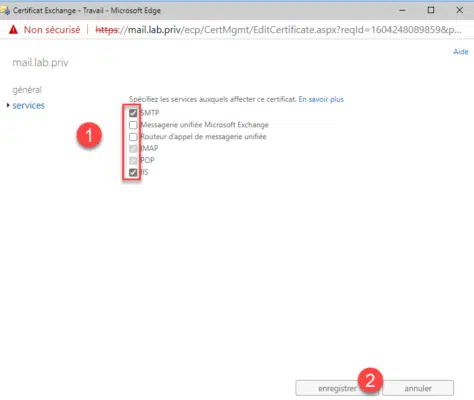Viewport: 474px width, 400px height.
Task: Uncheck the IIS service checkbox
Action: pyautogui.click(x=133, y=173)
